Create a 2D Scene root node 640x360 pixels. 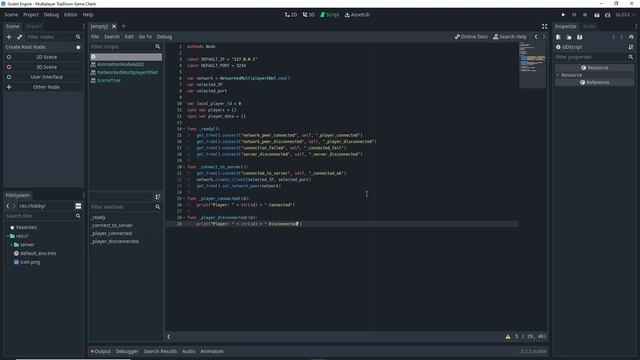point(43,57)
